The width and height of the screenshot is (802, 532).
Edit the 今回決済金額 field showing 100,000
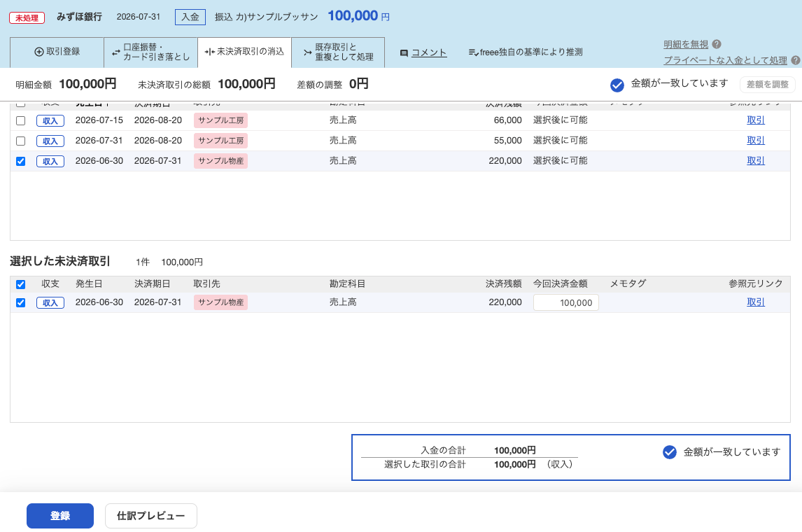565,303
